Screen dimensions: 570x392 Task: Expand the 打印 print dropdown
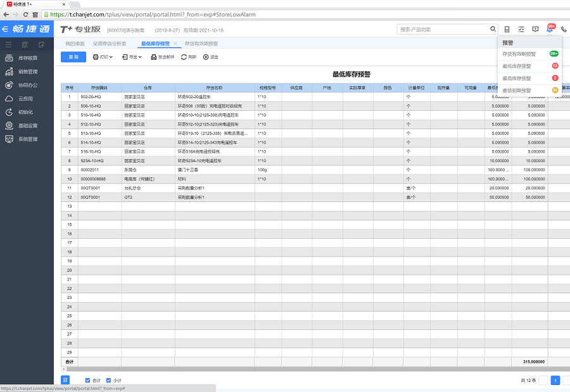tap(103, 57)
